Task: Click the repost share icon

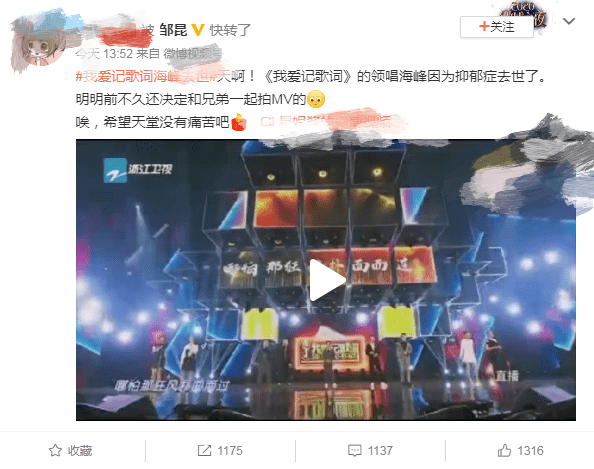Action: pos(204,450)
